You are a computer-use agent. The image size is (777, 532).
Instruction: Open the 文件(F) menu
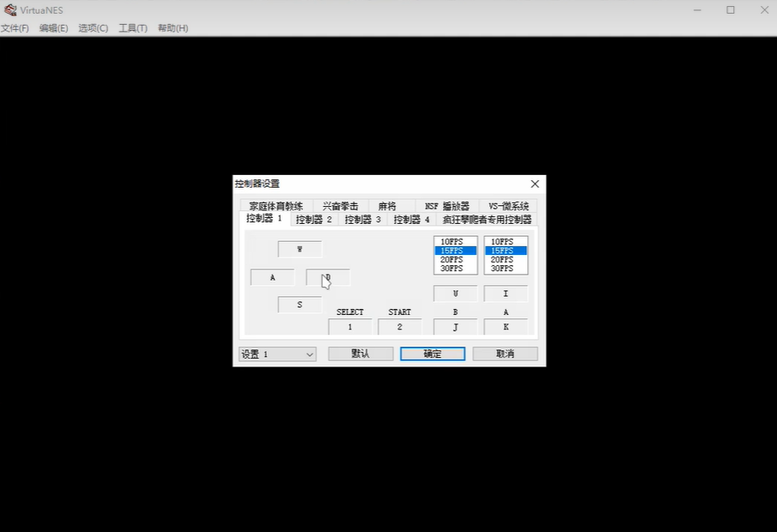click(15, 28)
